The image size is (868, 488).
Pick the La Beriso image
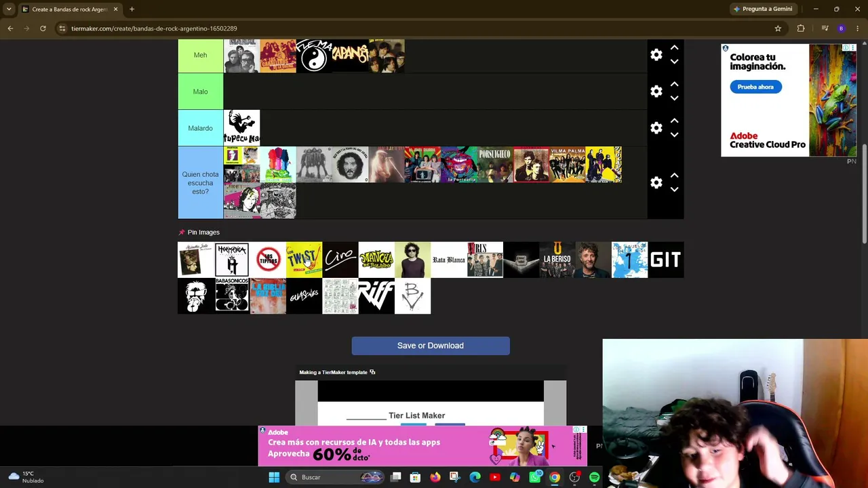pos(557,260)
